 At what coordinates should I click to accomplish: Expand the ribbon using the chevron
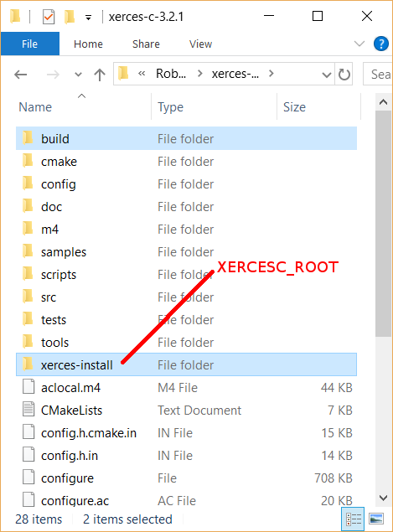coord(359,44)
